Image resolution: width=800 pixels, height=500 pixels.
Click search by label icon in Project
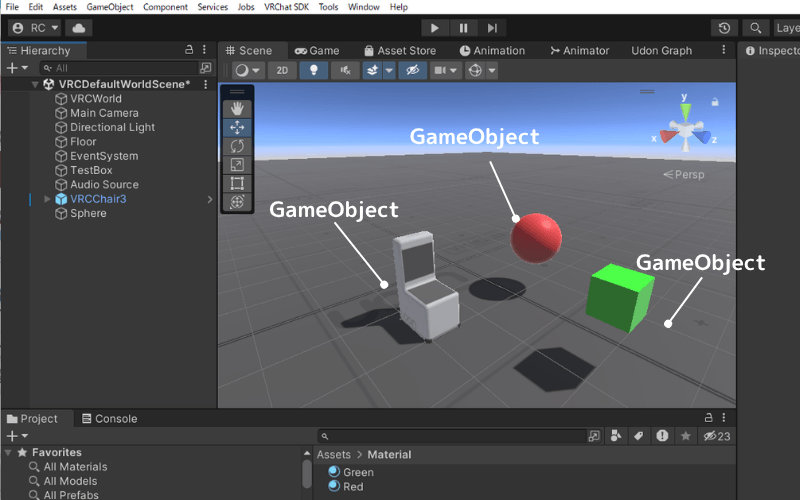click(x=639, y=436)
